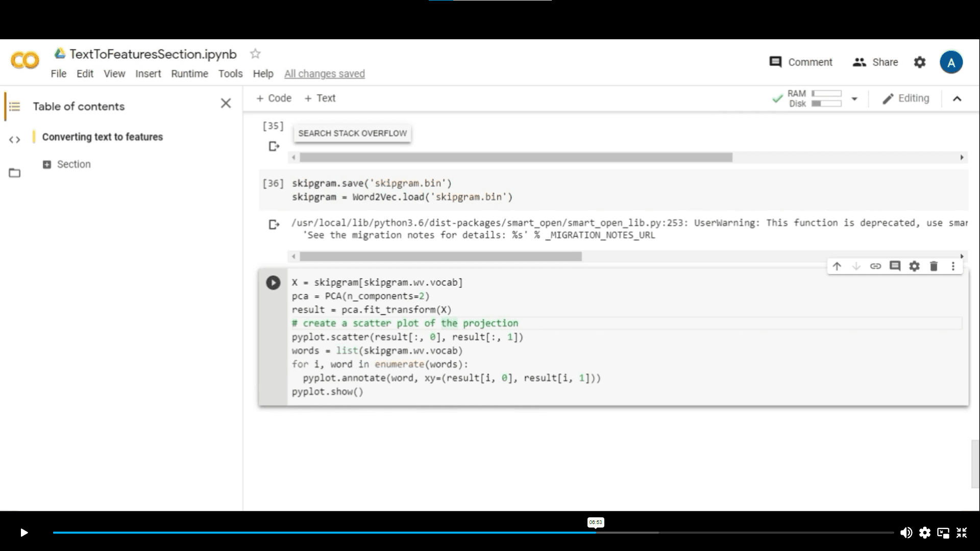Add a comment to the cell
The image size is (980, 551).
tap(895, 266)
